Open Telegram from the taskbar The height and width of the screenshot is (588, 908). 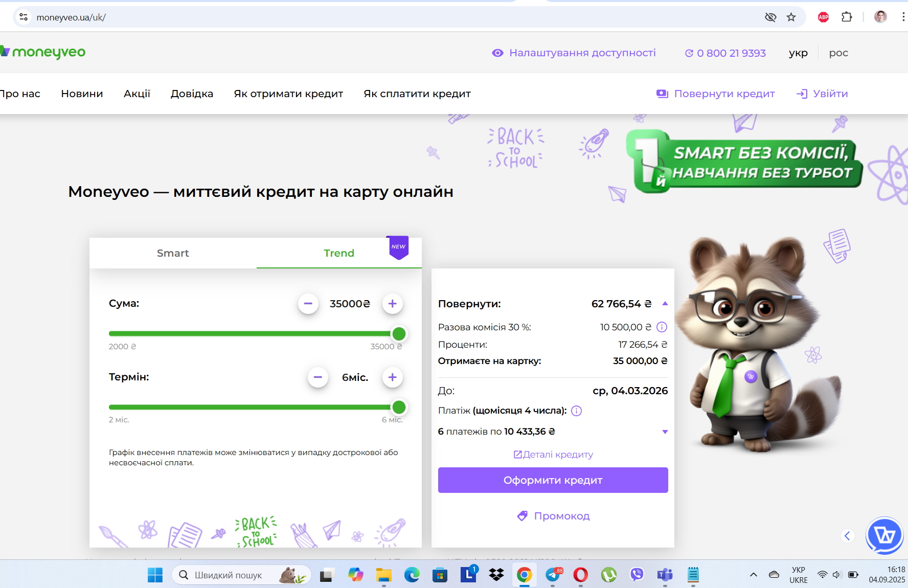coord(553,575)
